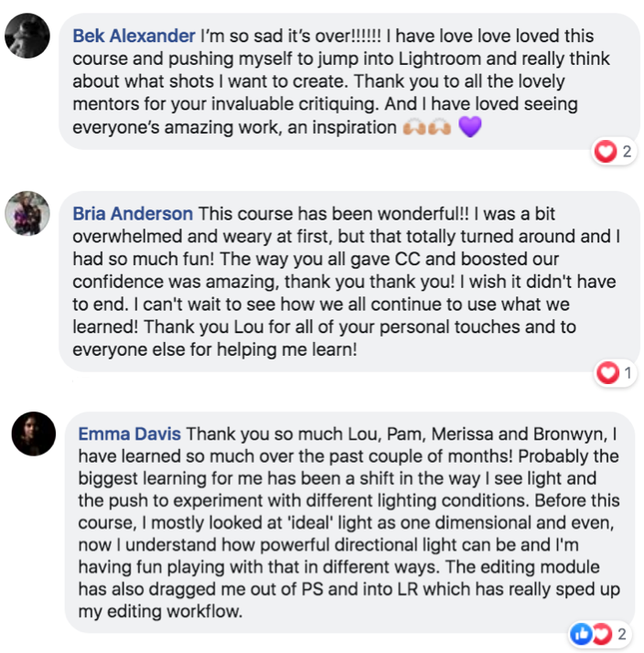Click Emma Davis's avatar image

pos(34,433)
